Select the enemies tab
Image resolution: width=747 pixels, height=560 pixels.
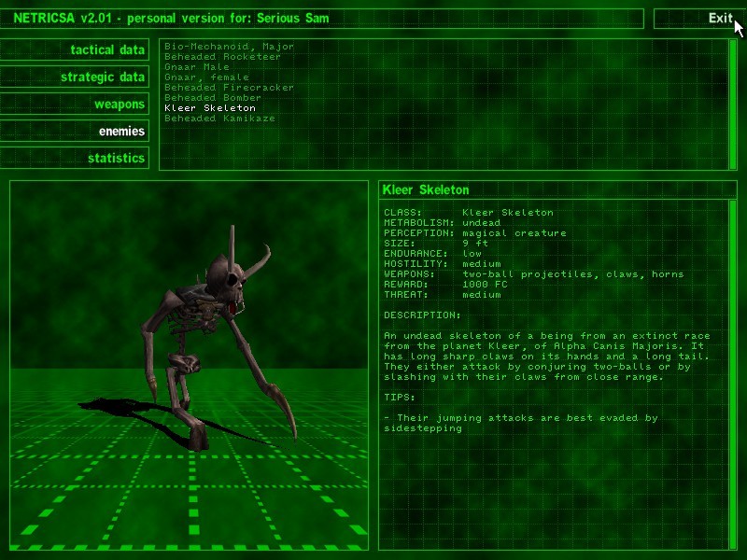(x=75, y=131)
